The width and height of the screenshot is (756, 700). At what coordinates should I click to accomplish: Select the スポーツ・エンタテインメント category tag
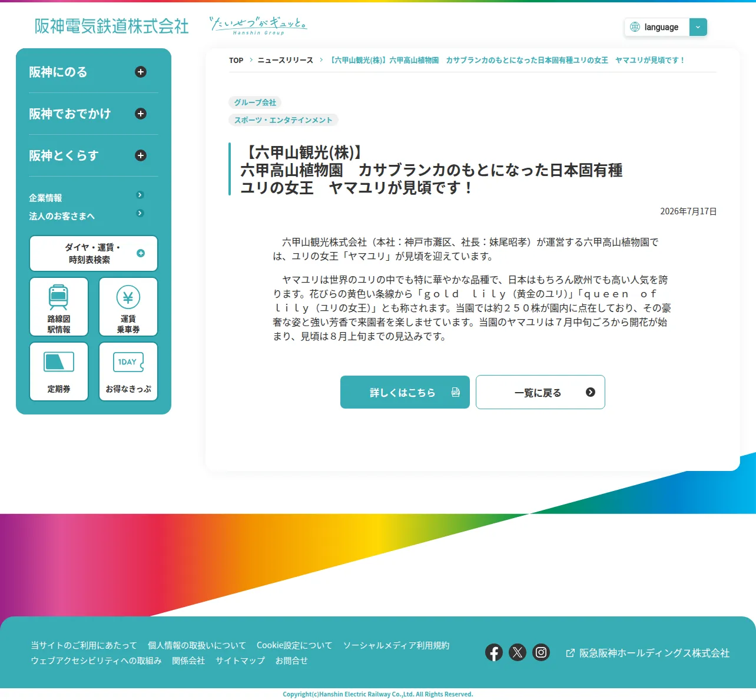[283, 120]
